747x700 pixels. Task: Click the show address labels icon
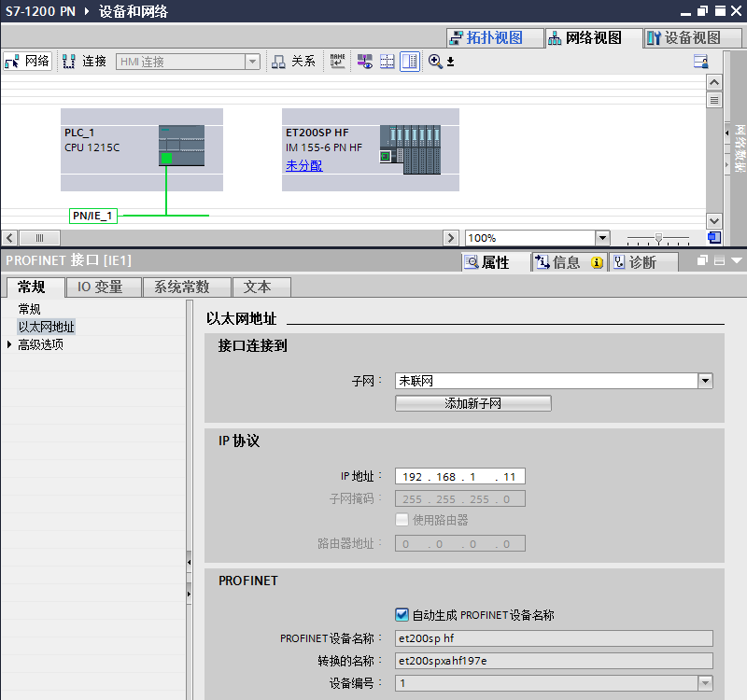[x=365, y=62]
